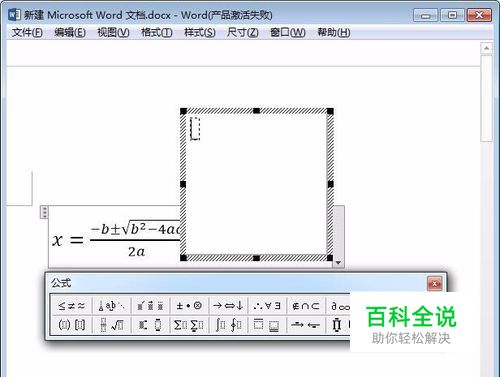Close the Word window
Image resolution: width=500 pixels, height=377 pixels.
coord(479,15)
